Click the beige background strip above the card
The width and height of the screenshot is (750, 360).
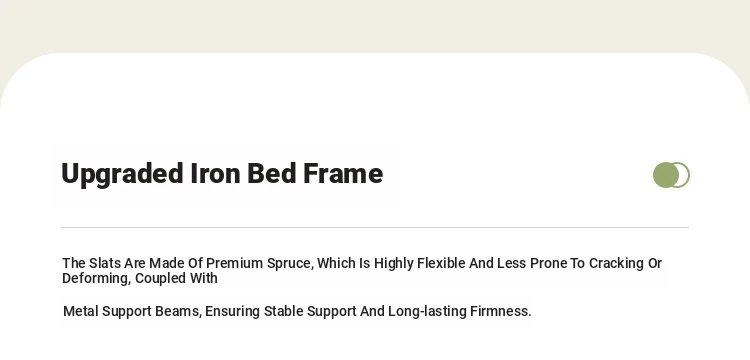tap(375, 25)
